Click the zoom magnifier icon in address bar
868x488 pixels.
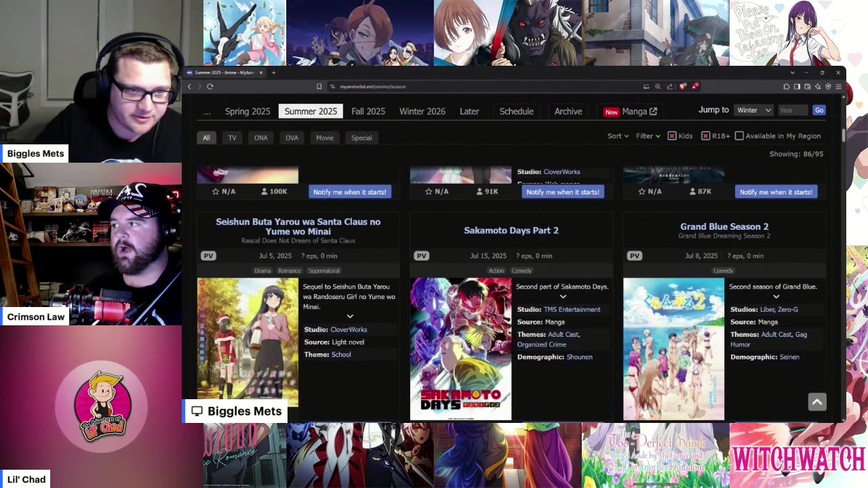(658, 86)
